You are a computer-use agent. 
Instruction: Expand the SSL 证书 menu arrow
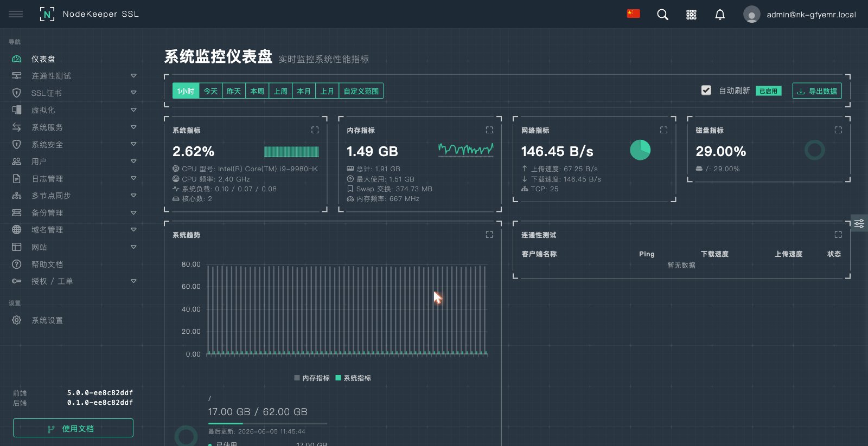133,93
